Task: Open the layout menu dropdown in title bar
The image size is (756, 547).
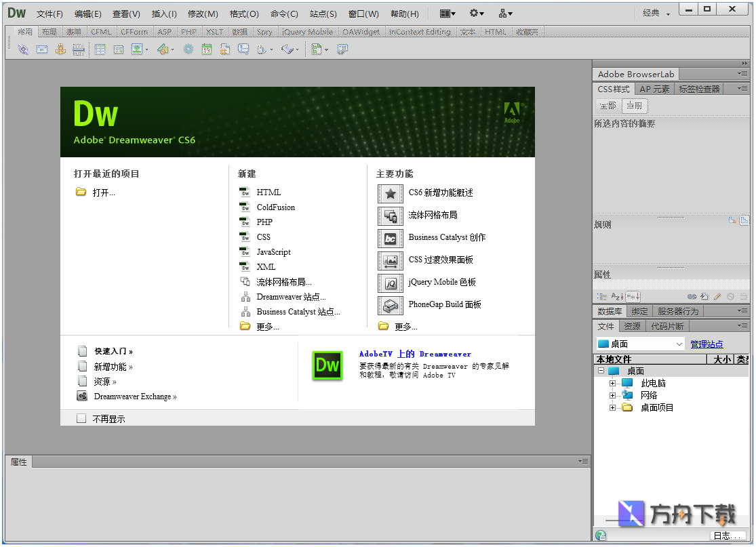Action: click(448, 14)
